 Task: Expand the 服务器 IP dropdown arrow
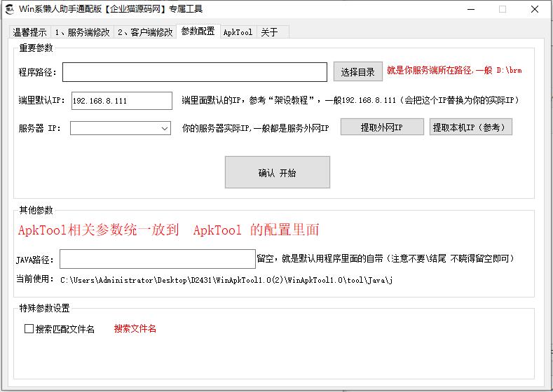(x=165, y=128)
